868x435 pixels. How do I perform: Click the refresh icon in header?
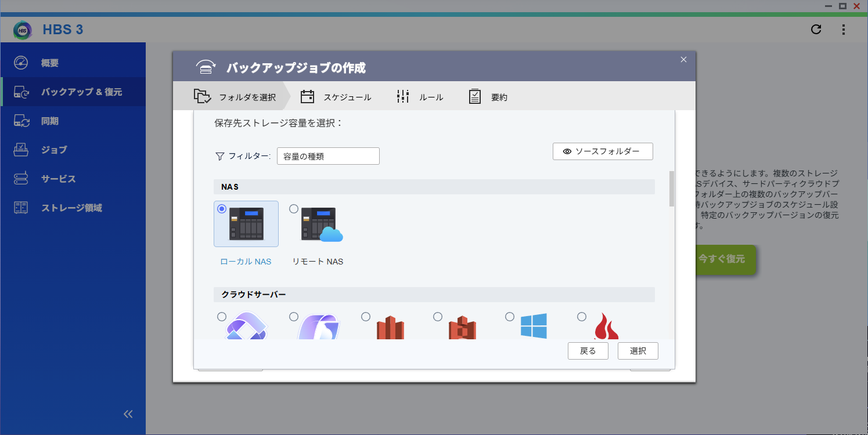tap(816, 30)
